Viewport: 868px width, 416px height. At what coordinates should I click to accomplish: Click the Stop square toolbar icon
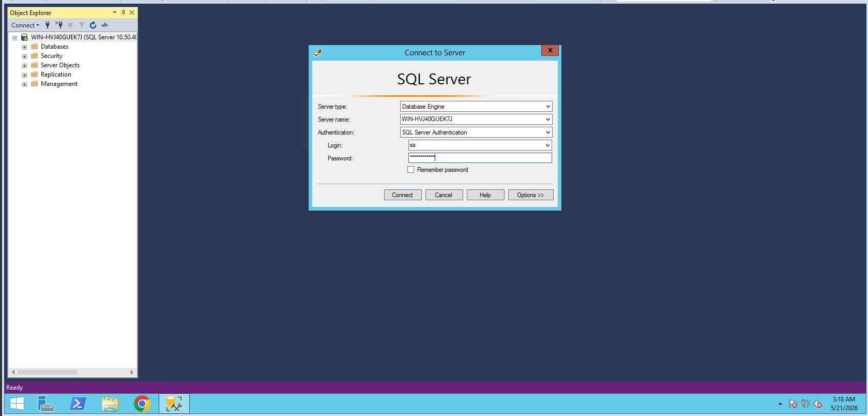coord(70,25)
